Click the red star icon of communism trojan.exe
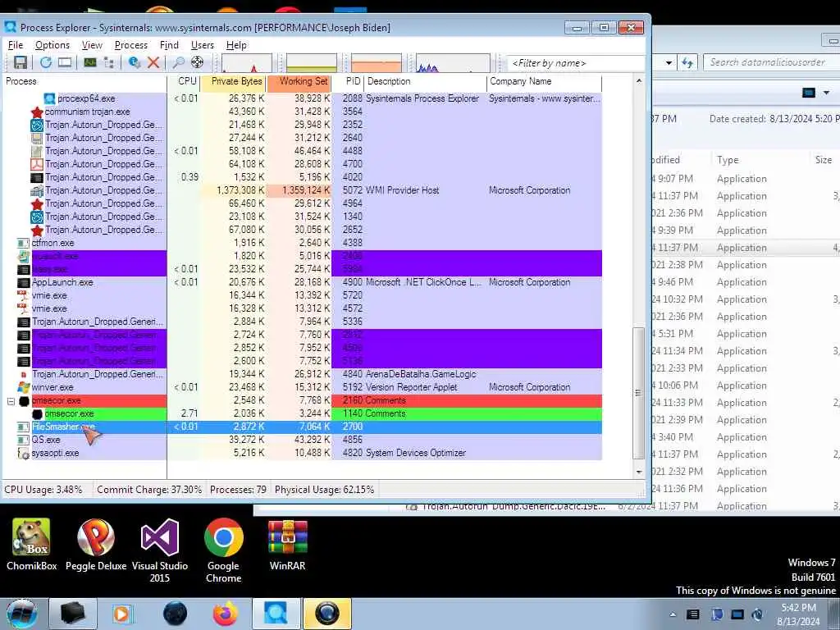840x630 pixels. click(37, 112)
